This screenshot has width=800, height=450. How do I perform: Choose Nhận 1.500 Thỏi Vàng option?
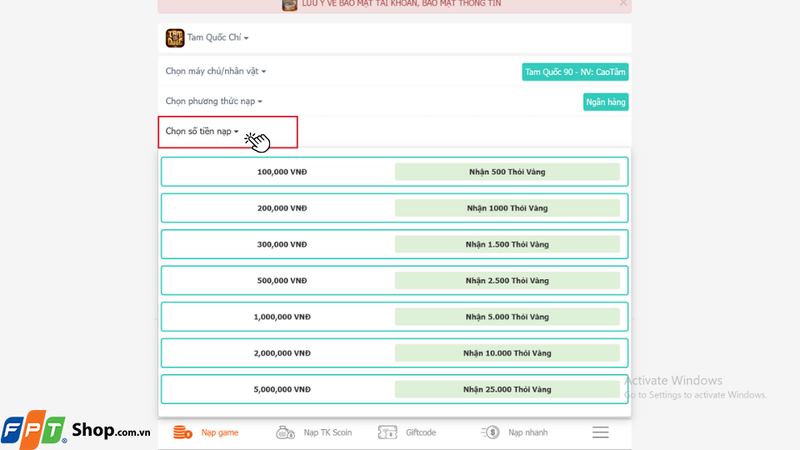pyautogui.click(x=507, y=244)
